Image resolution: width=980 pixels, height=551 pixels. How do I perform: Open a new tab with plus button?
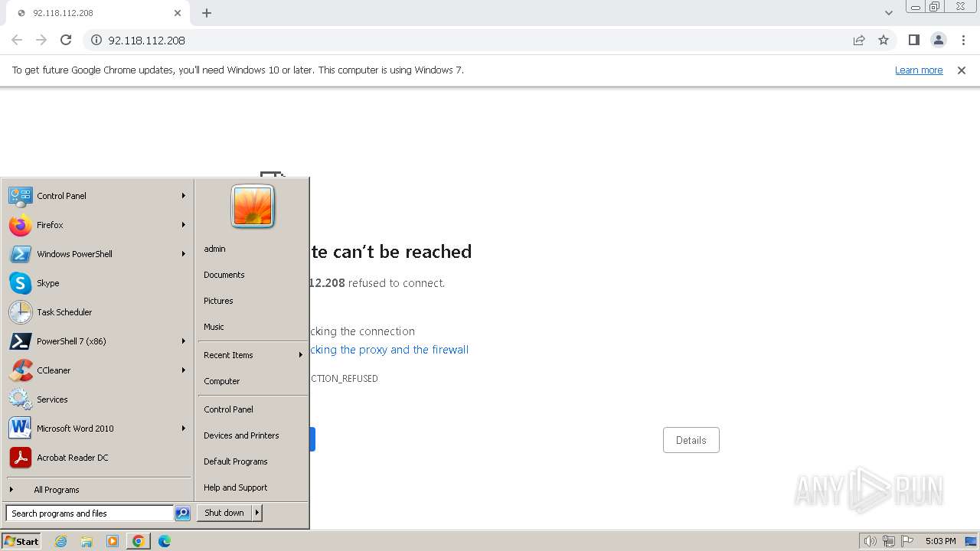point(207,13)
